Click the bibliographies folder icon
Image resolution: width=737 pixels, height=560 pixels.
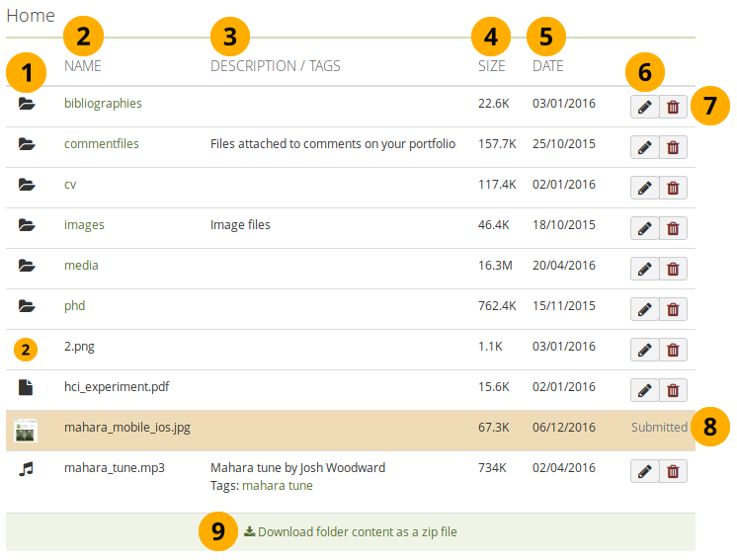pyautogui.click(x=27, y=104)
